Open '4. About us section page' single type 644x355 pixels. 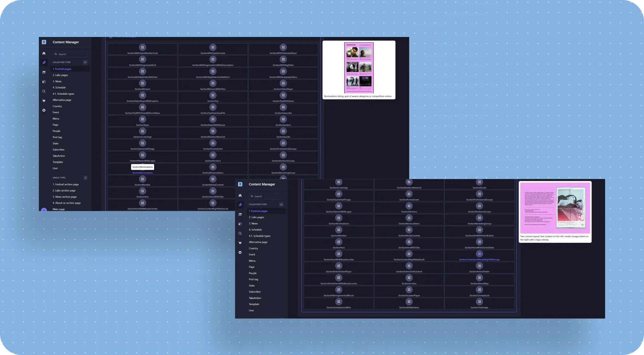[67, 203]
